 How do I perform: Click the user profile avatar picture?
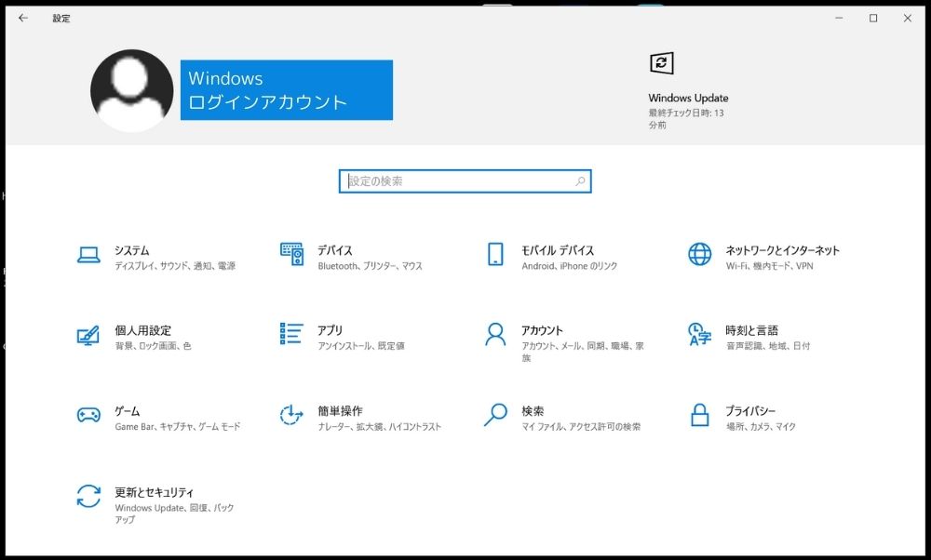click(132, 90)
